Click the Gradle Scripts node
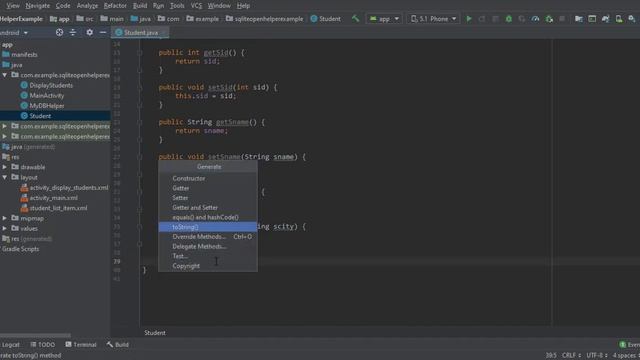Image resolution: width=640 pixels, height=360 pixels. (20, 249)
